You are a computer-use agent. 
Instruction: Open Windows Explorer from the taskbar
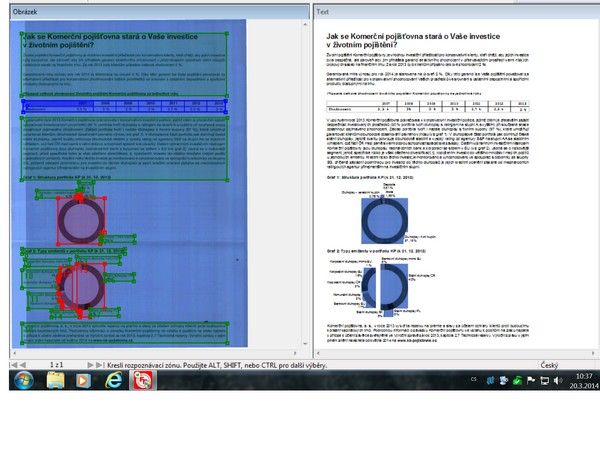[55, 380]
